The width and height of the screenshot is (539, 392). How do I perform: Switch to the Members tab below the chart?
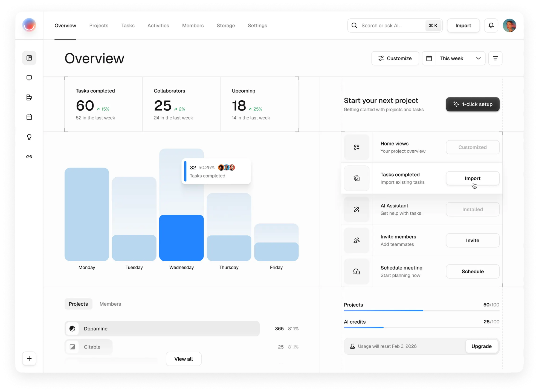pyautogui.click(x=110, y=304)
